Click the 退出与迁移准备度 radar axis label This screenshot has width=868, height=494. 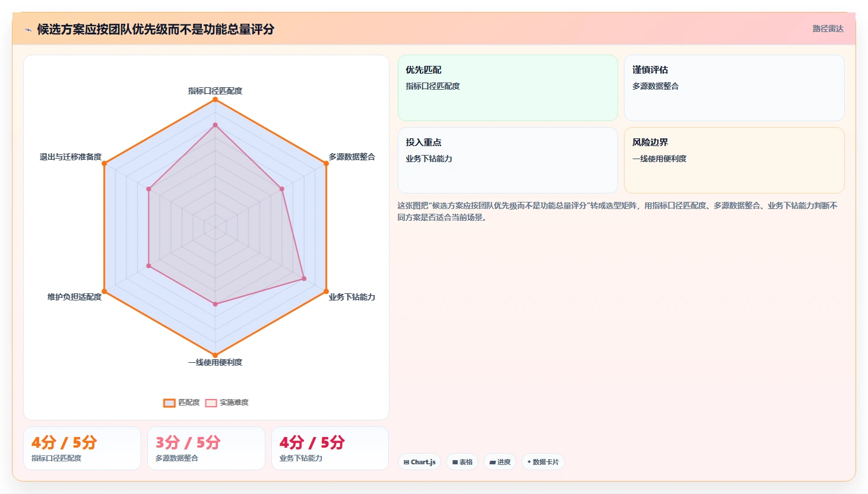click(71, 157)
